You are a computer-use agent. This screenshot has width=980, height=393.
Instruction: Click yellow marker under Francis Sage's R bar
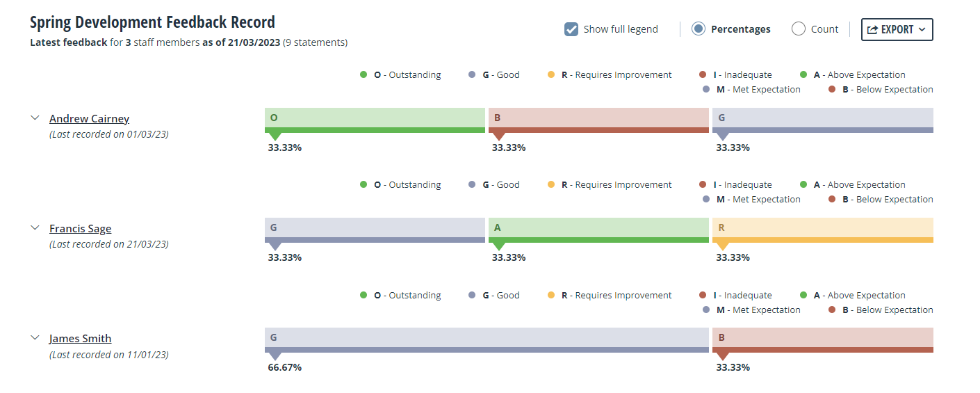pos(722,246)
